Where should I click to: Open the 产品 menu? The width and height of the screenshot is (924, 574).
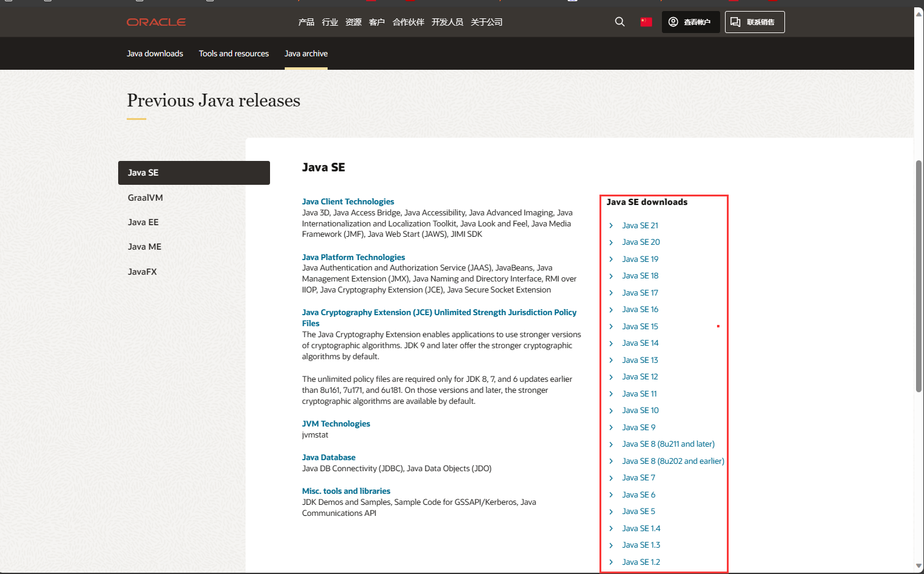pyautogui.click(x=306, y=22)
